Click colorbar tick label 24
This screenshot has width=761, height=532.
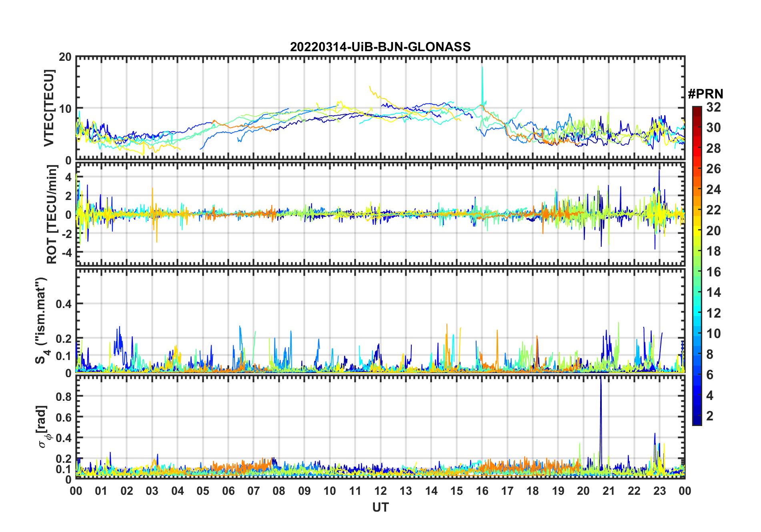click(713, 189)
